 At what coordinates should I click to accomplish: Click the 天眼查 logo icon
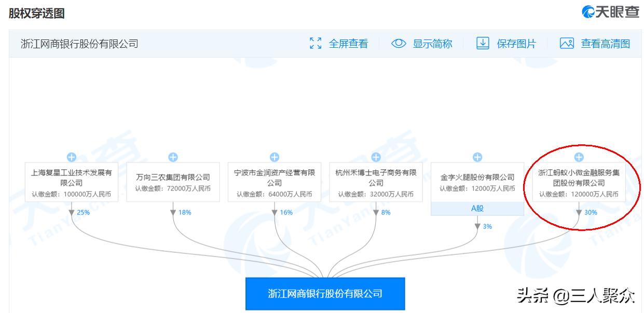587,13
